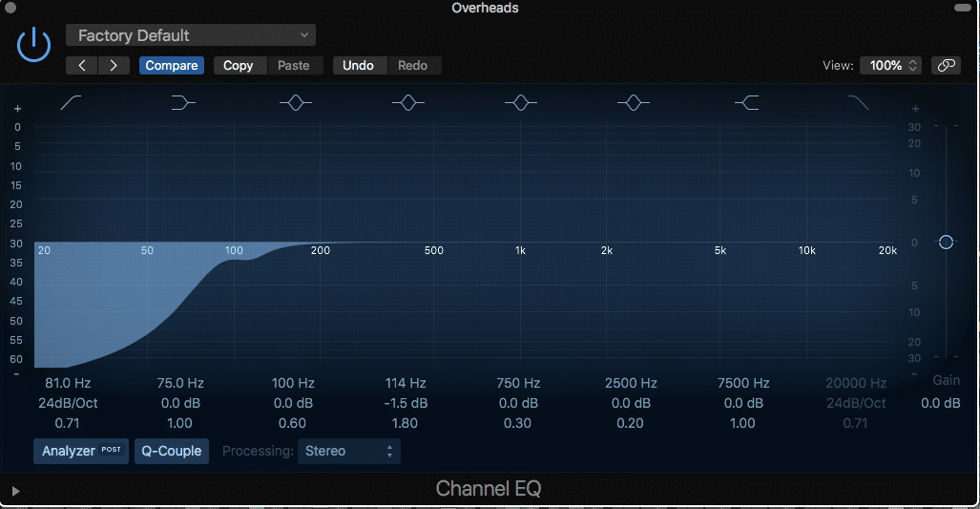
Task: Click the master gain 0.0 dB value
Action: [941, 403]
